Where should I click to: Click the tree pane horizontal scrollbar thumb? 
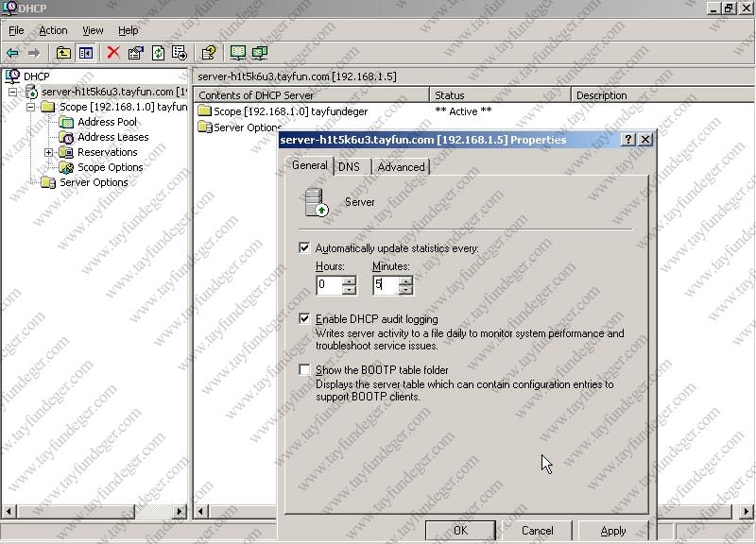[x=76, y=511]
